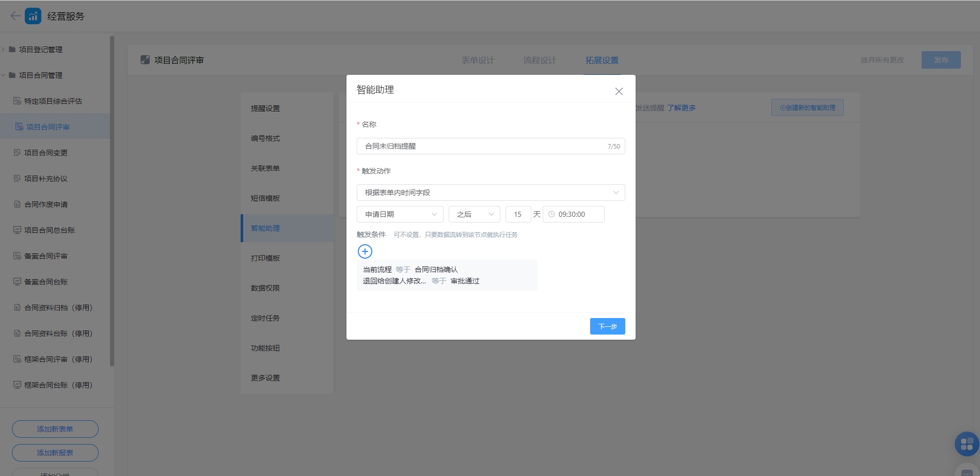Image resolution: width=980 pixels, height=476 pixels.
Task: Click the days number field showing 15
Action: point(518,214)
